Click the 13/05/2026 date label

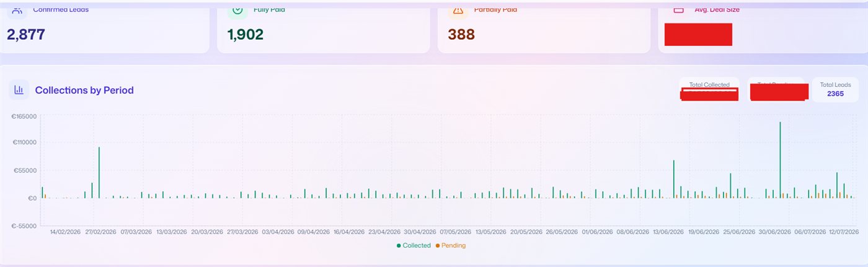[491, 232]
